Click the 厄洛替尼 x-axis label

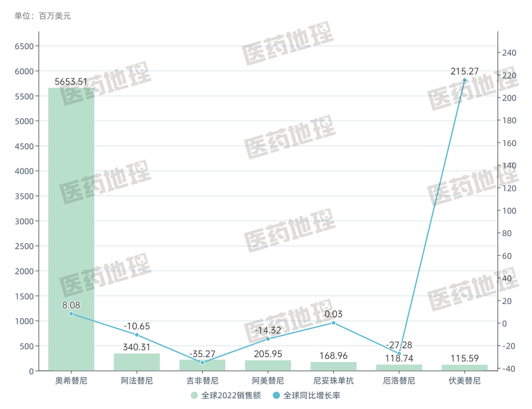coord(399,381)
